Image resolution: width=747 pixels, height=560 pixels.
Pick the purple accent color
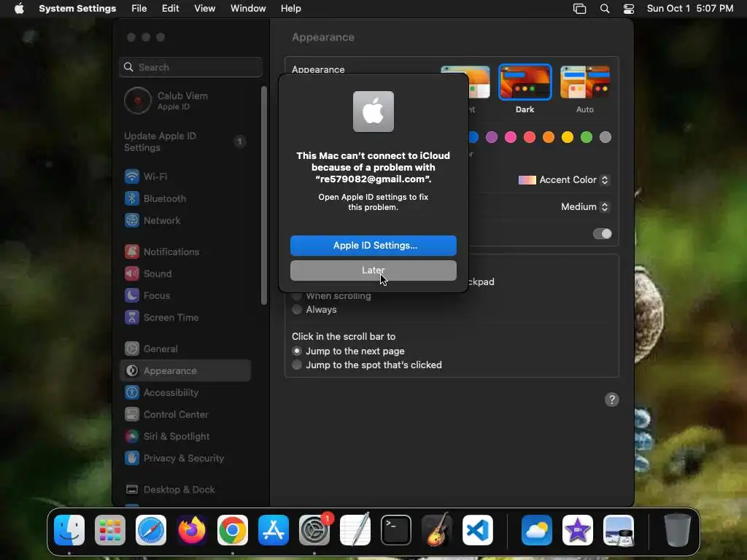click(492, 138)
